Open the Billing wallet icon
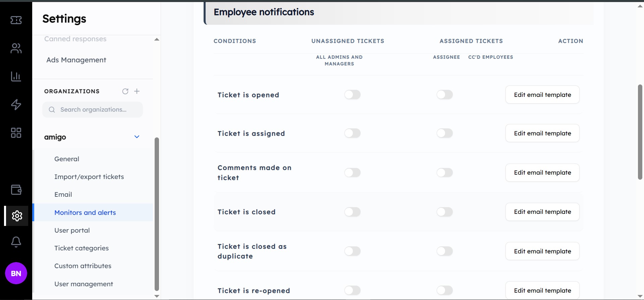Screen dimensions: 644x300 click(x=15, y=190)
